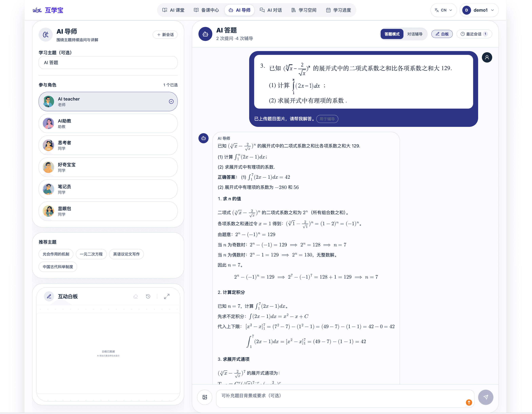Open the 白板 button
Screen dimensions: 532x414
click(x=442, y=34)
